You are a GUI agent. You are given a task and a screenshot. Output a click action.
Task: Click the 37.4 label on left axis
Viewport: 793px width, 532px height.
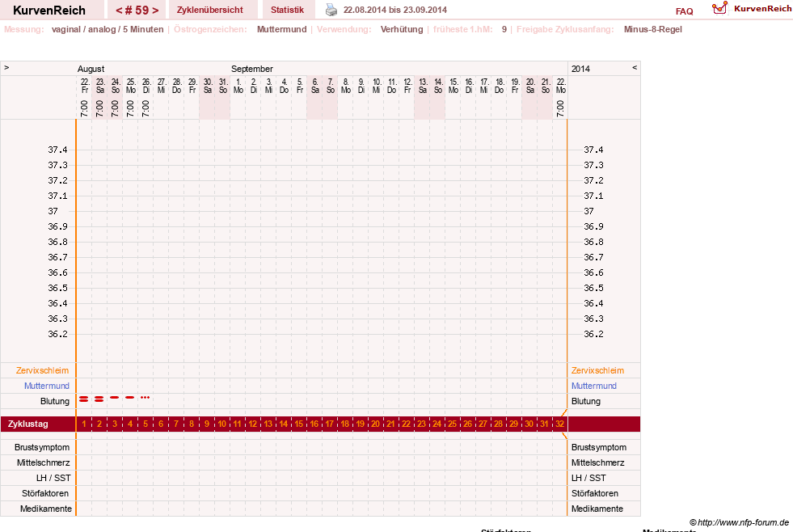[57, 150]
